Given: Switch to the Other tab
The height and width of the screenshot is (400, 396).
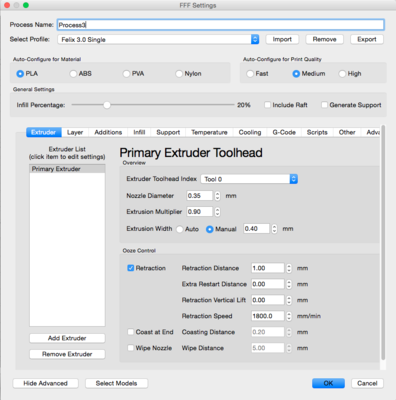Looking at the screenshot, I should tap(347, 132).
